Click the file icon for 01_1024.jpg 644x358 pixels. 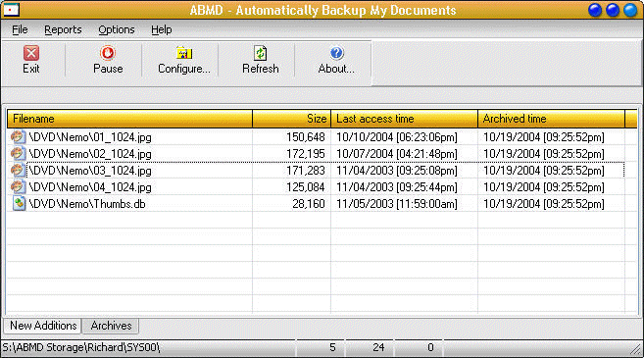(x=18, y=137)
